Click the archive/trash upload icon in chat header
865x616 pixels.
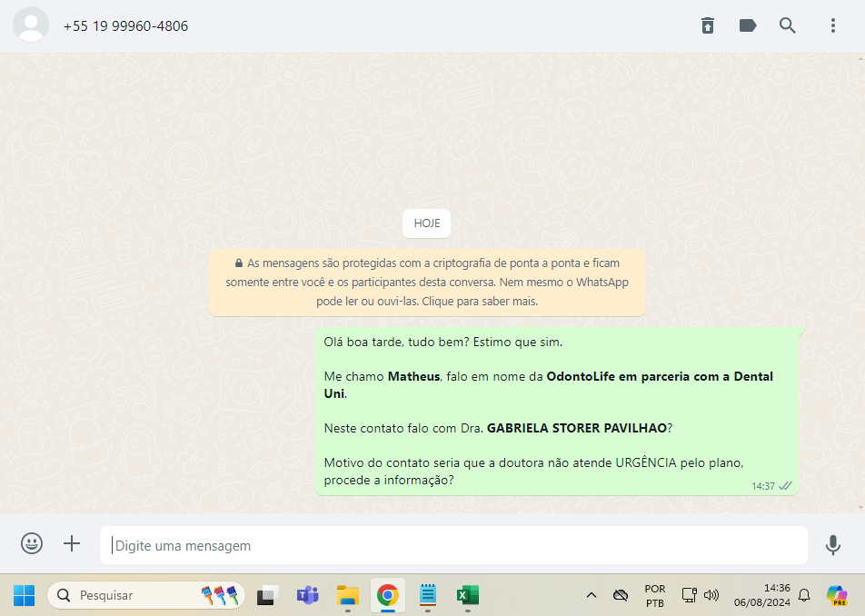pyautogui.click(x=708, y=25)
